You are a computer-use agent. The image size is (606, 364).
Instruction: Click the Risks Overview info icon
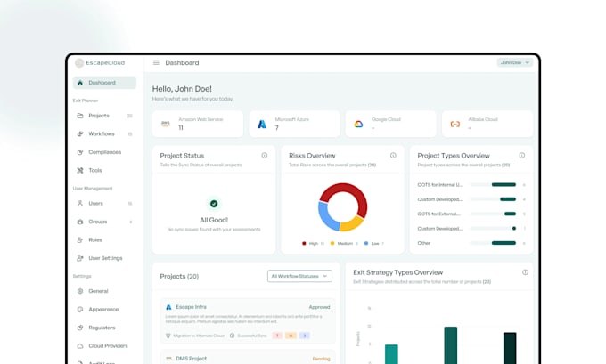(x=393, y=156)
